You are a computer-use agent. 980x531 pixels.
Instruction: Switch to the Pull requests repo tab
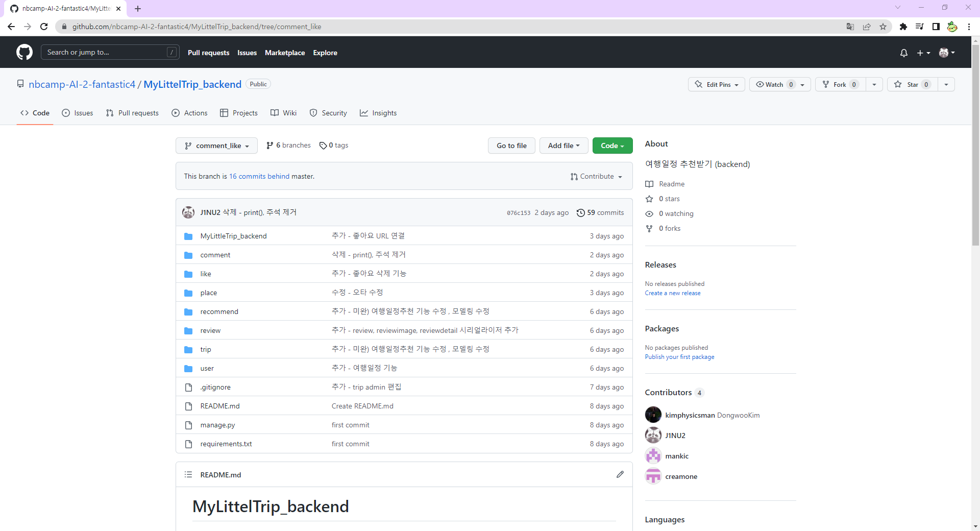point(132,113)
